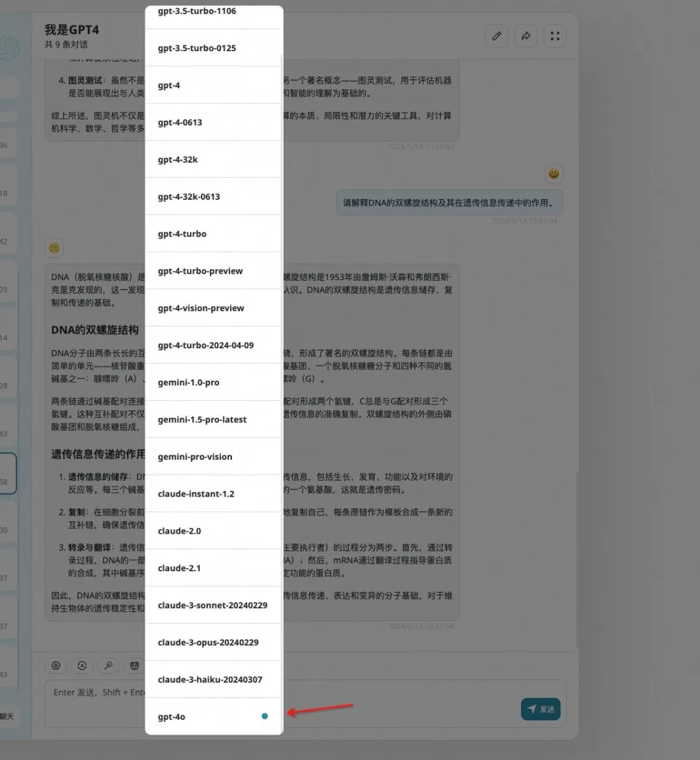
Task: Open chat settings via the gear icon
Action: [56, 665]
